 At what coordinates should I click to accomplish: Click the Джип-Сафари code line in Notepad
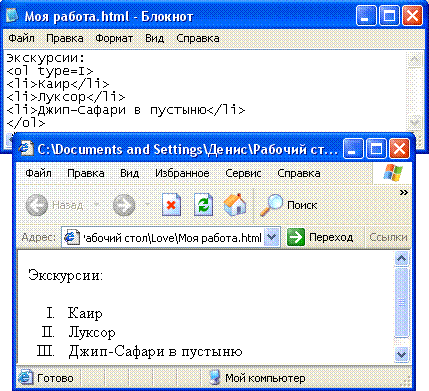click(x=126, y=110)
